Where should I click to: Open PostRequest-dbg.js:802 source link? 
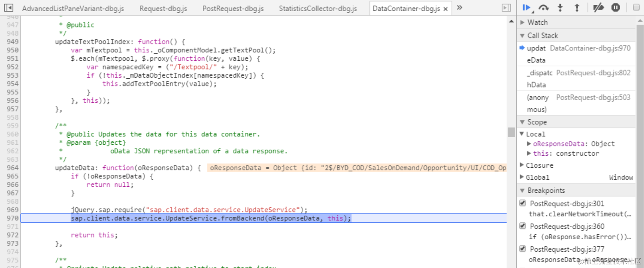(593, 73)
